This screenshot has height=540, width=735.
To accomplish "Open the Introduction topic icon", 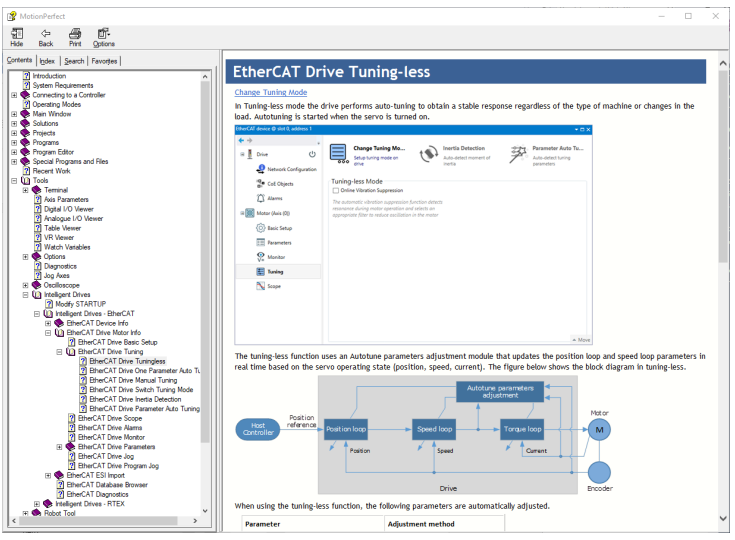I will point(26,76).
